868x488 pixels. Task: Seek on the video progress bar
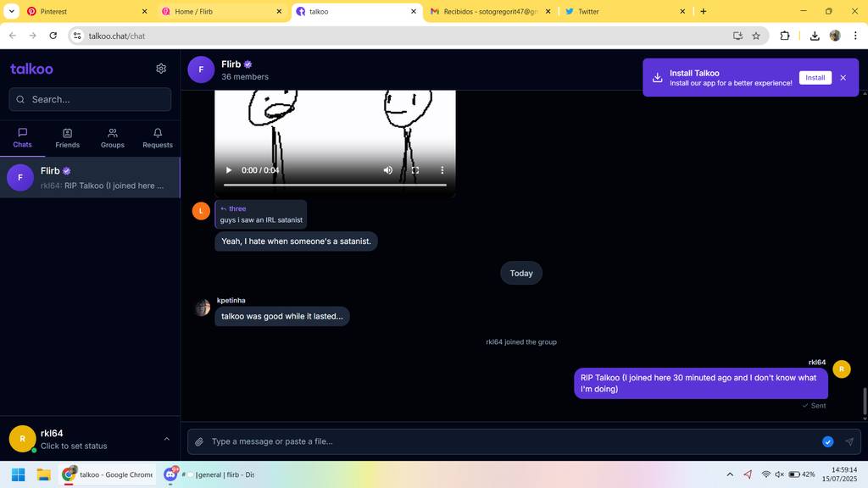335,185
